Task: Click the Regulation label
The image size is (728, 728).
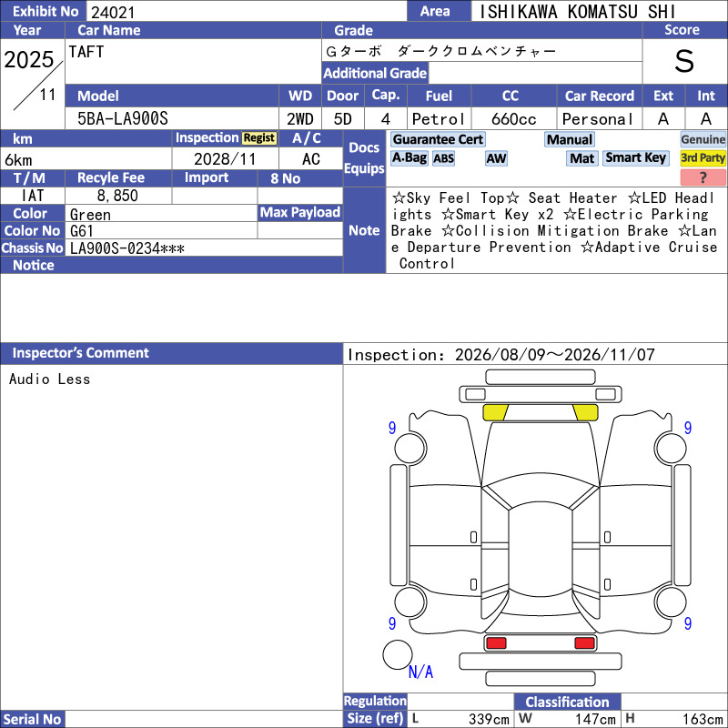Action: point(375,701)
